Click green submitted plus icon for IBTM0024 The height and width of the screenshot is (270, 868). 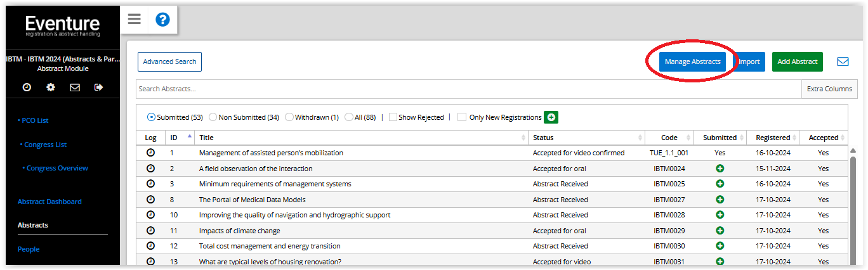(x=720, y=169)
